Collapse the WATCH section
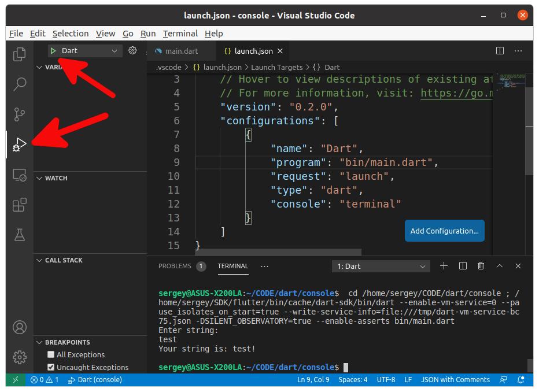Image resolution: width=539 pixels, height=392 pixels. tap(56, 178)
